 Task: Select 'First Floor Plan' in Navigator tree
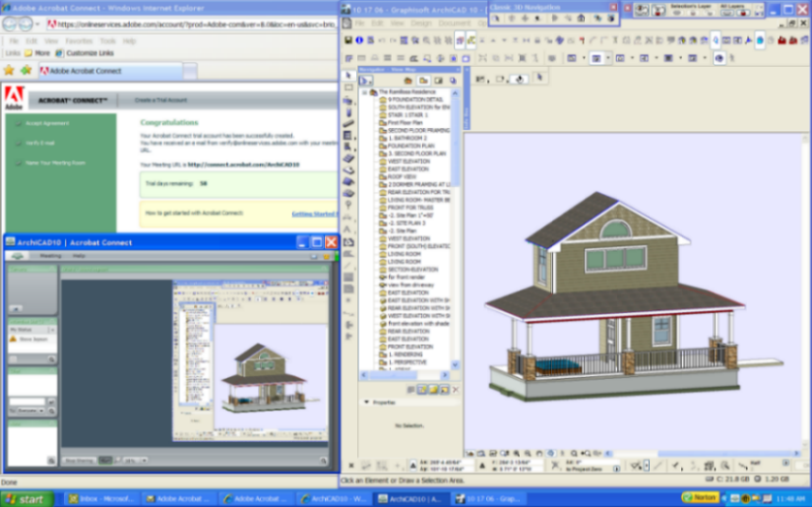click(405, 123)
